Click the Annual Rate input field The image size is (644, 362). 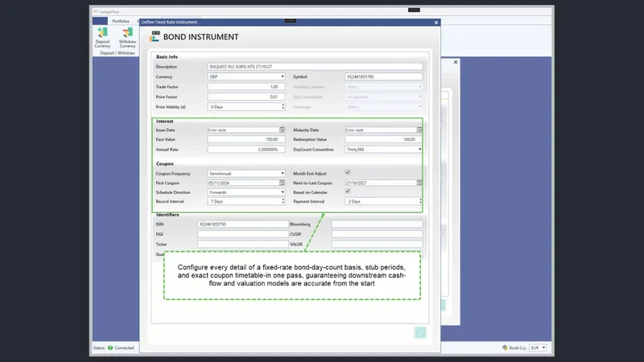[x=246, y=150]
